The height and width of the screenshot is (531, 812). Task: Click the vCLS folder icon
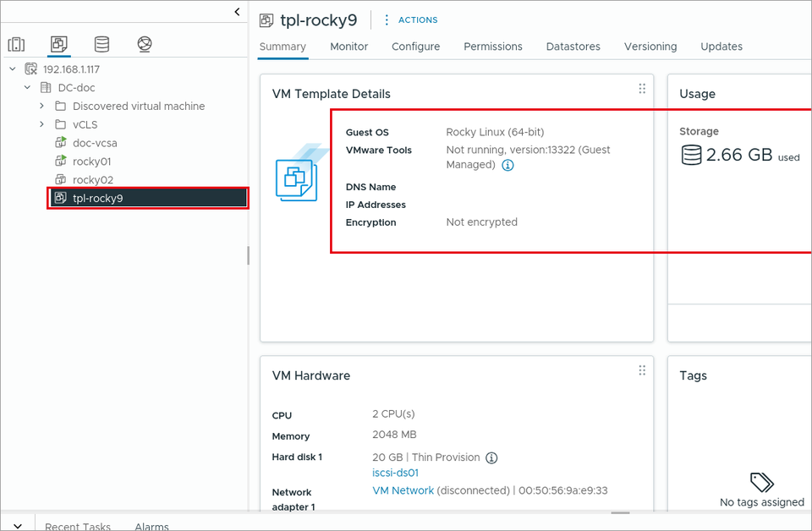click(x=61, y=124)
